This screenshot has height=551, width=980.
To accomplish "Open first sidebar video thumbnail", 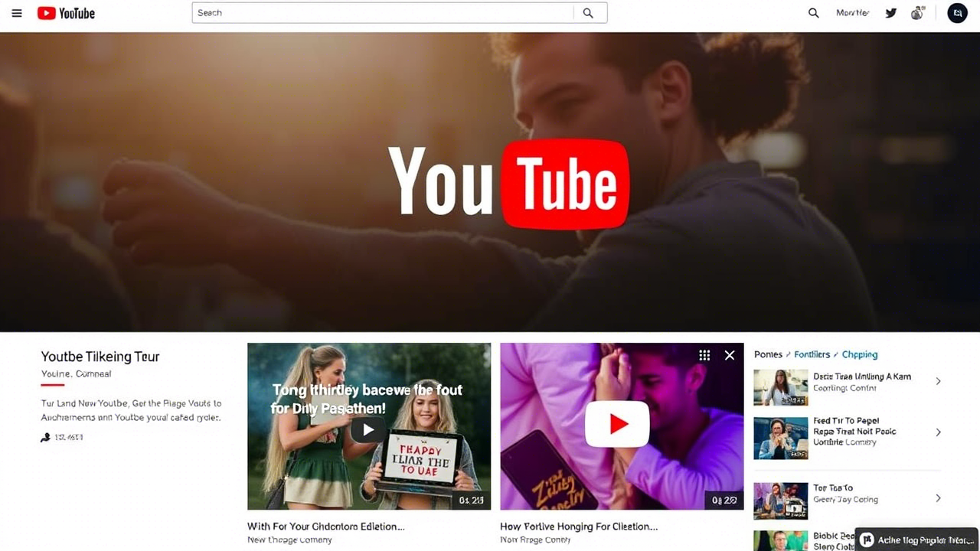I will coord(781,387).
